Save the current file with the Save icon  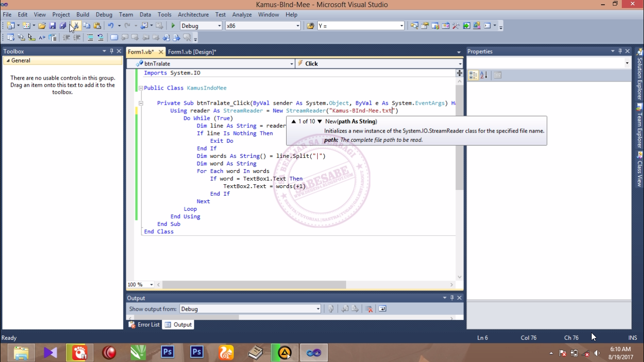[x=52, y=26]
